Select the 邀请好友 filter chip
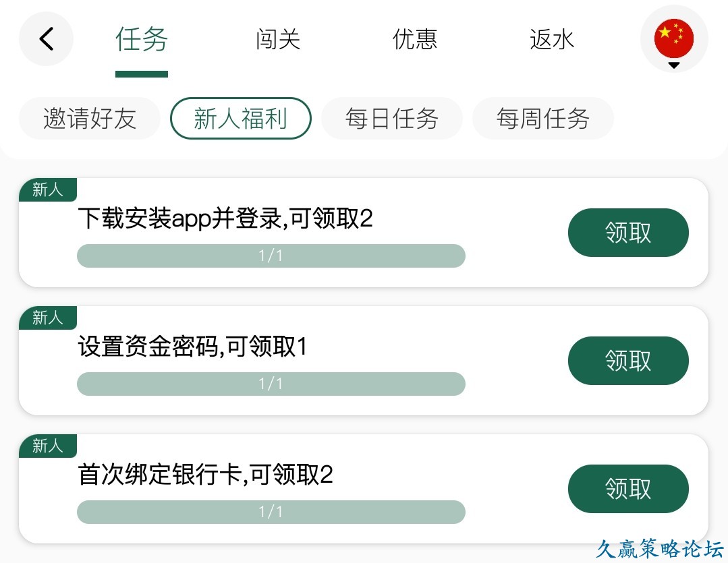This screenshot has height=563, width=728. (90, 119)
